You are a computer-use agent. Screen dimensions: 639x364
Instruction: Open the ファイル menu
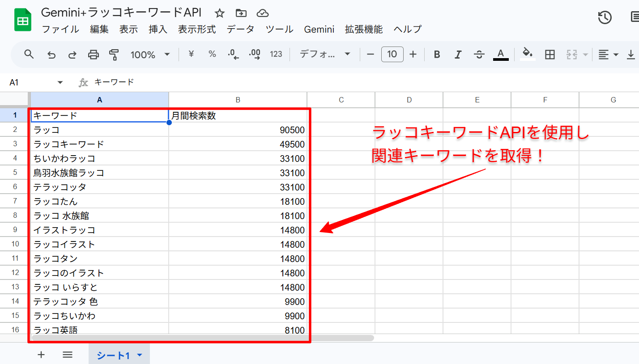coord(60,30)
